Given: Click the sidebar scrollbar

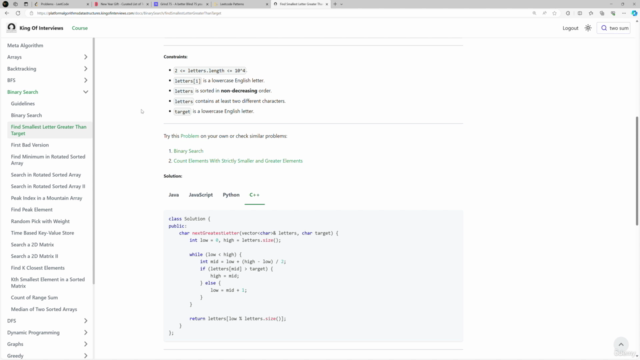Looking at the screenshot, I should (x=93, y=161).
